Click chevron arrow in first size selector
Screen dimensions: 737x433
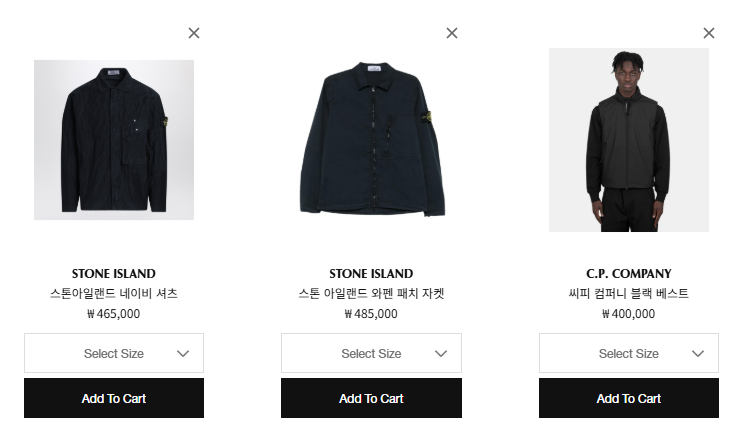[183, 353]
